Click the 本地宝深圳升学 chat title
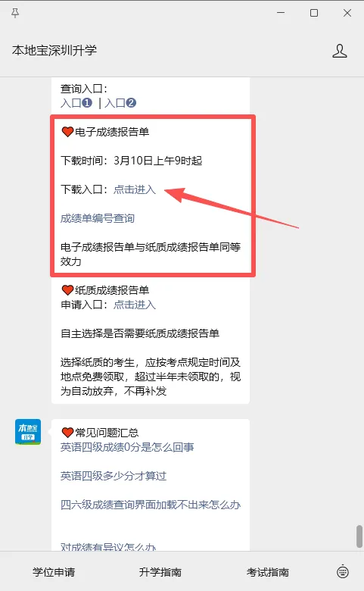Screen dimensions: 364x591 point(54,50)
